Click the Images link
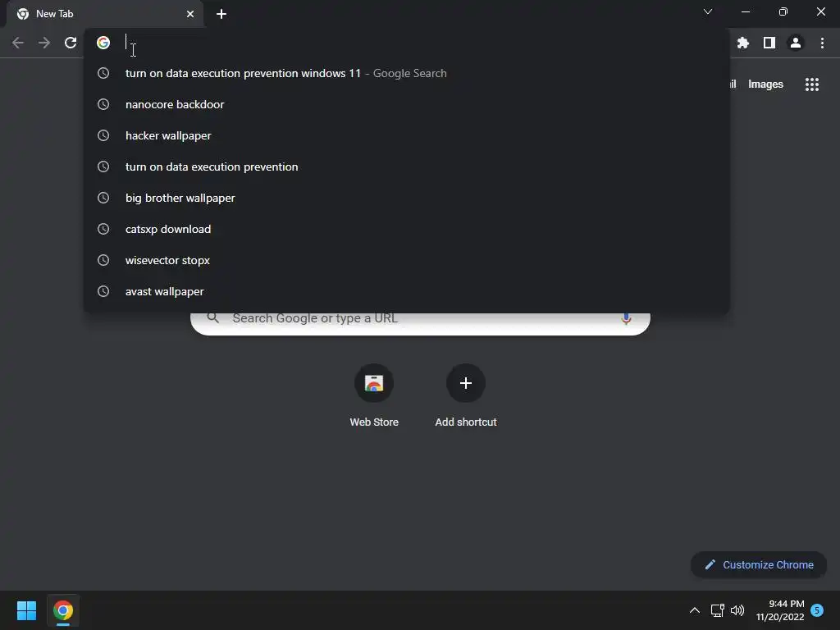Image resolution: width=840 pixels, height=630 pixels. click(x=765, y=84)
